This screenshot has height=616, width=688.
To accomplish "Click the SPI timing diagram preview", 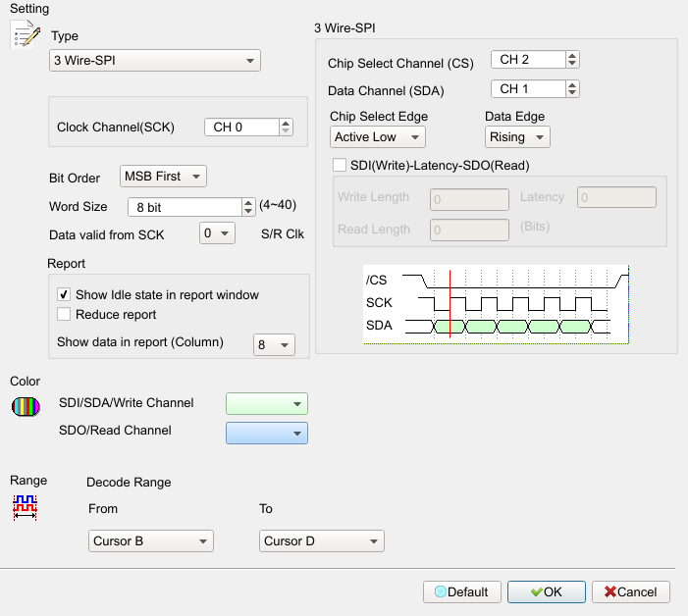I will pos(496,304).
